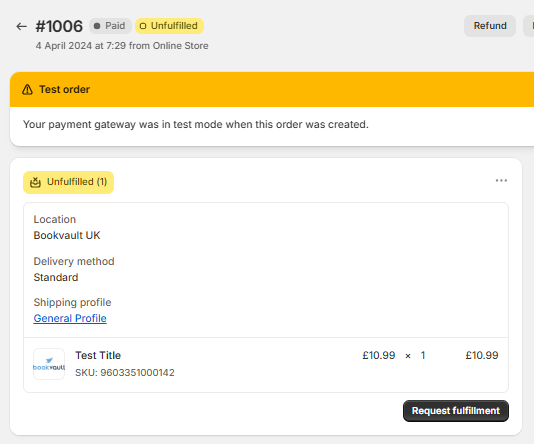
Task: Click the Test Title product name
Action: pos(98,355)
